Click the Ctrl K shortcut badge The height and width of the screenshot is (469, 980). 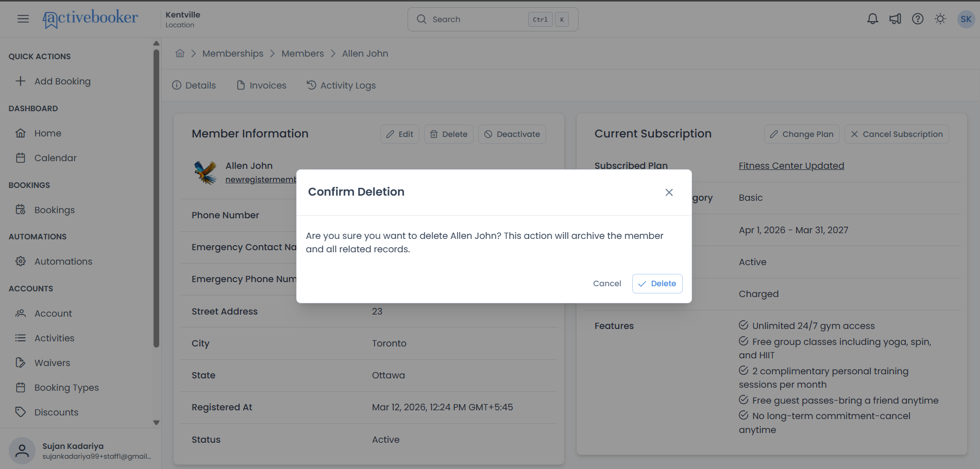coord(548,20)
